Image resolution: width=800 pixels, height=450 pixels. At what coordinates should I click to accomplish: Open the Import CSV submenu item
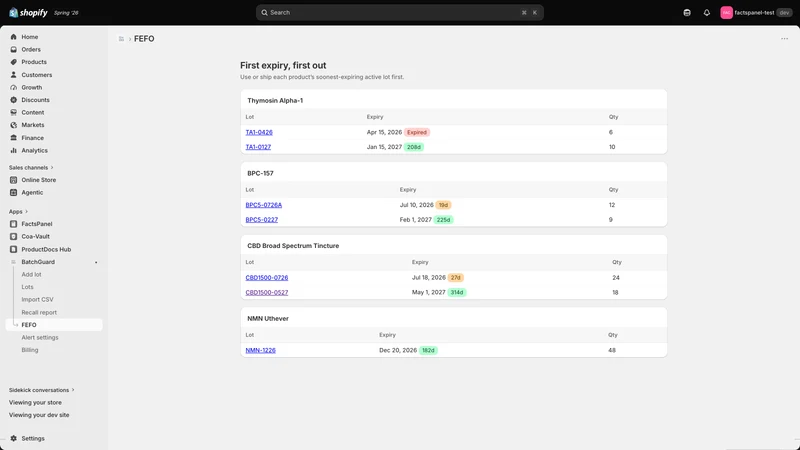pos(37,299)
